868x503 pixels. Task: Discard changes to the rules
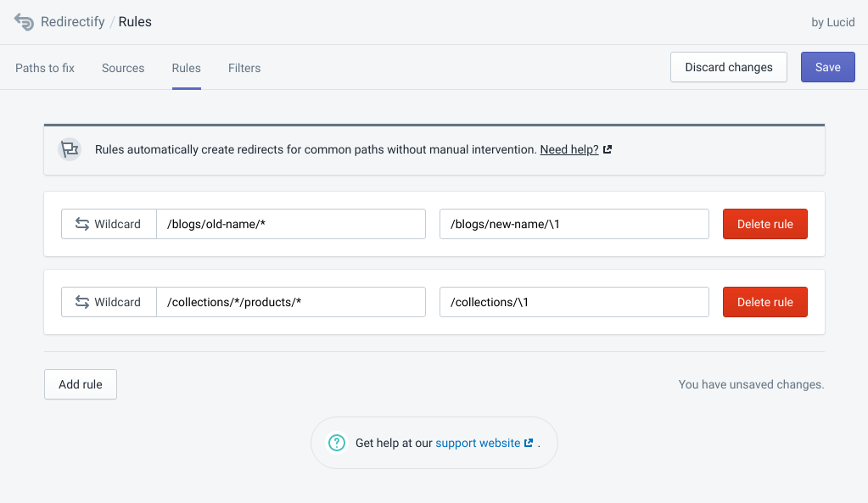[729, 67]
